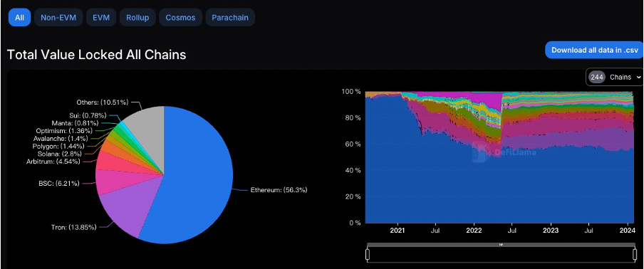
Task: Click the Avalanche: (1.4%) label
Action: [x=61, y=138]
